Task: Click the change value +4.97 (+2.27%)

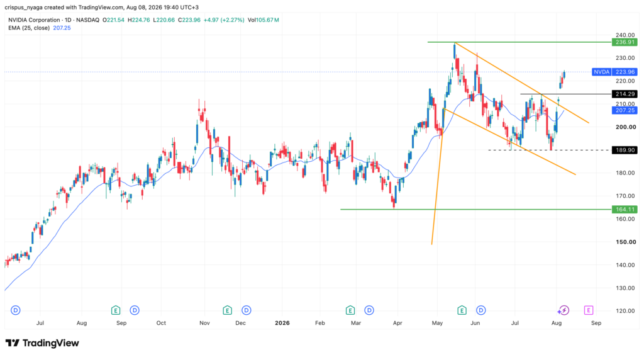Action: point(224,20)
